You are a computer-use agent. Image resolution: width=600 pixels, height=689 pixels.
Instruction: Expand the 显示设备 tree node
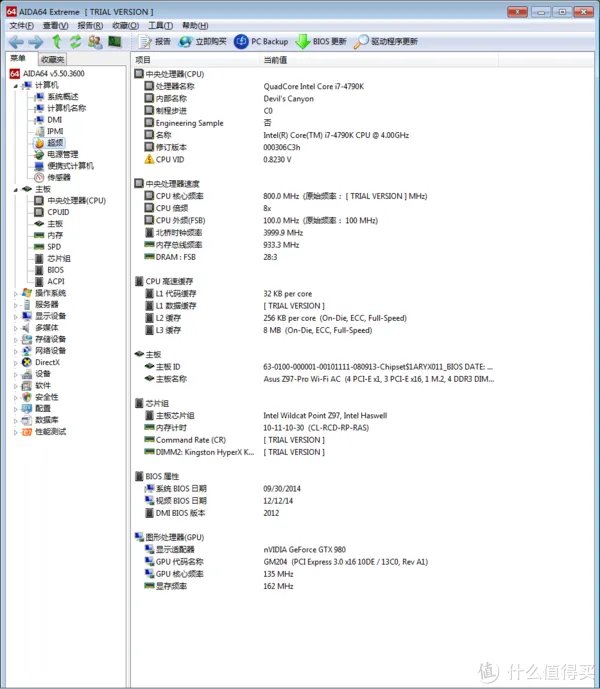click(x=17, y=316)
